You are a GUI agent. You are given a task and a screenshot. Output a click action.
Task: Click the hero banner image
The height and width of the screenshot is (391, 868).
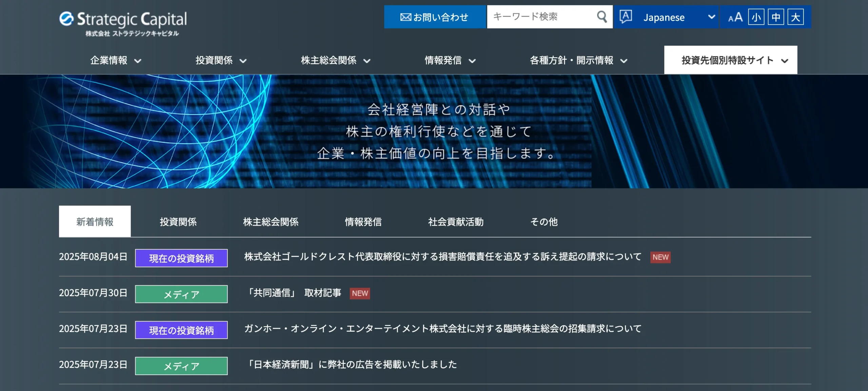(434, 131)
